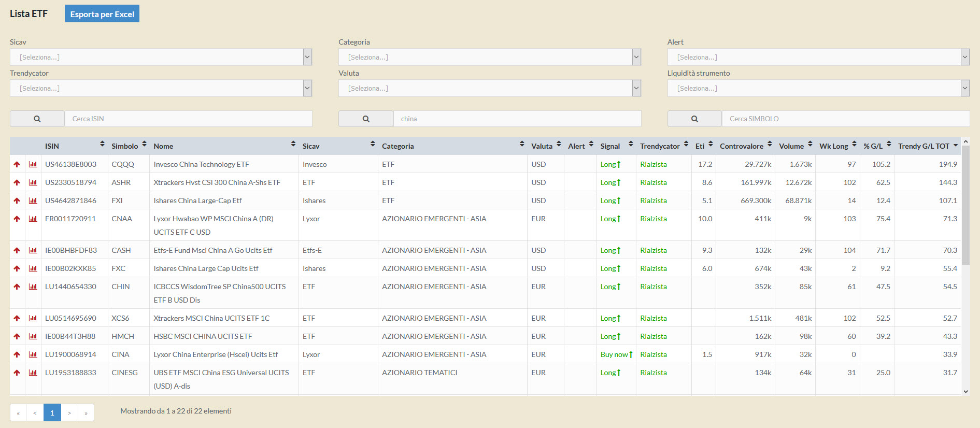
Task: Toggle sorting on the Volume column
Action: (791, 146)
